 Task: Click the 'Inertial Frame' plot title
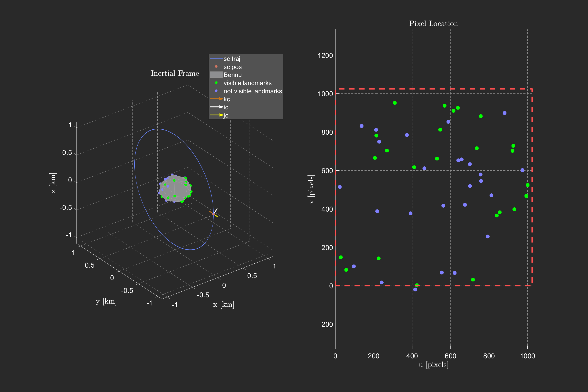point(175,73)
